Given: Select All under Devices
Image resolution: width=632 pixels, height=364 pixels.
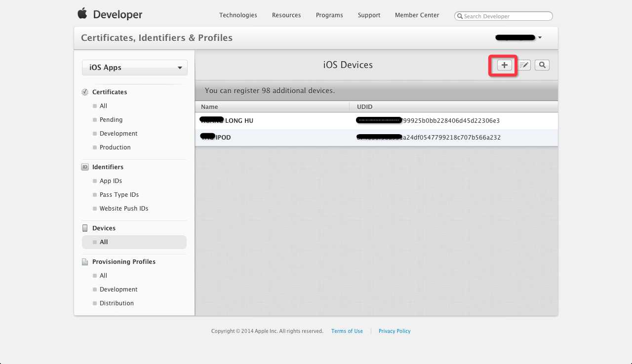Looking at the screenshot, I should click(134, 242).
